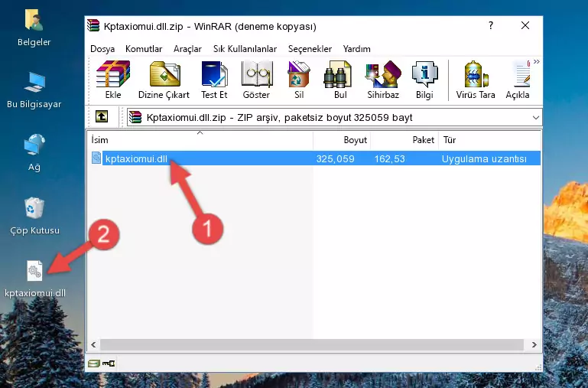Viewport: 588px width, 388px height.
Task: Close the WinRAR window
Action: (525, 25)
